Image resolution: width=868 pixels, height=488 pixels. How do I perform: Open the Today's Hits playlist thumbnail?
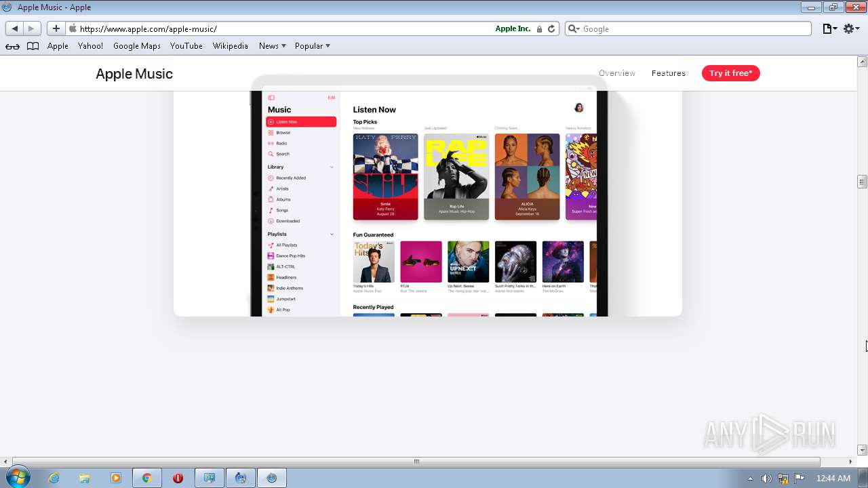pos(374,262)
